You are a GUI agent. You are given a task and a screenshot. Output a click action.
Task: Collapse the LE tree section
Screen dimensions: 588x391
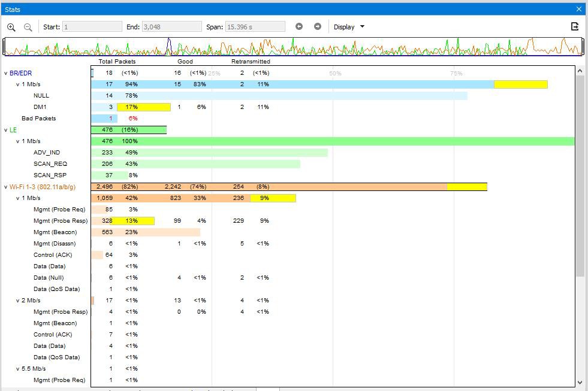click(x=5, y=130)
